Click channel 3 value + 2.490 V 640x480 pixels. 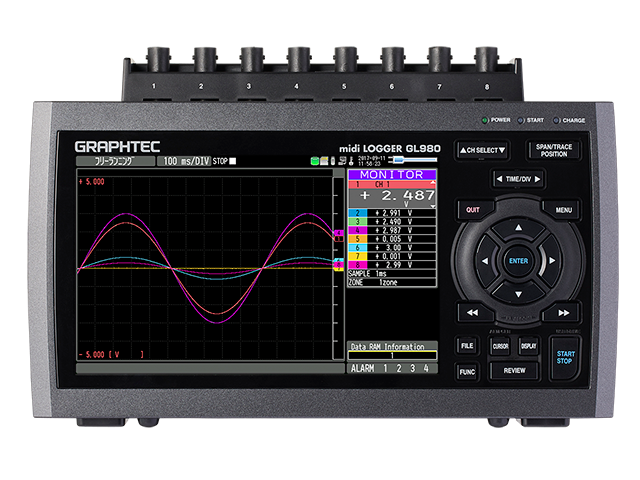pyautogui.click(x=393, y=222)
